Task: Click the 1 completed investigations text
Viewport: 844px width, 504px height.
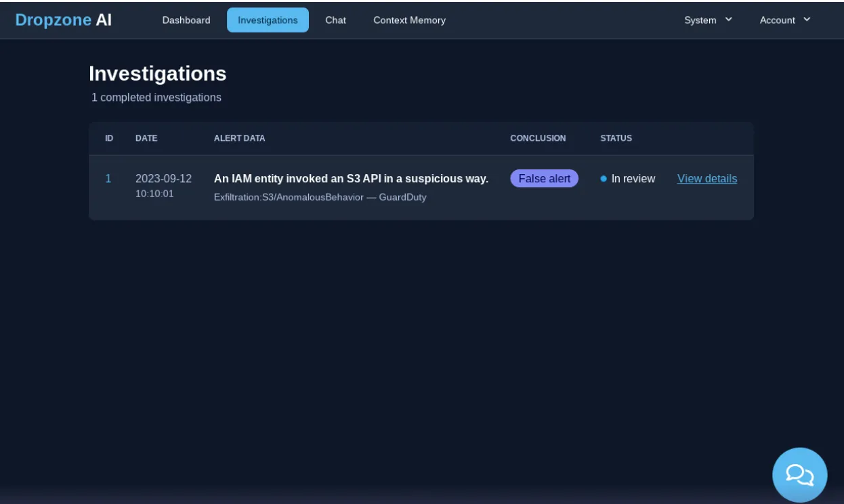Action: click(155, 97)
